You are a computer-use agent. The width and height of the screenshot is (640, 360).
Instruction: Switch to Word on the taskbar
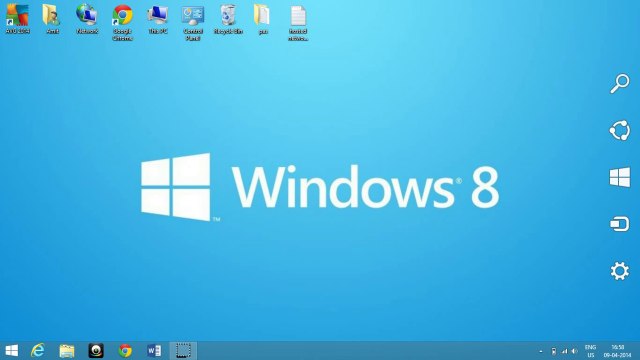[154, 351]
